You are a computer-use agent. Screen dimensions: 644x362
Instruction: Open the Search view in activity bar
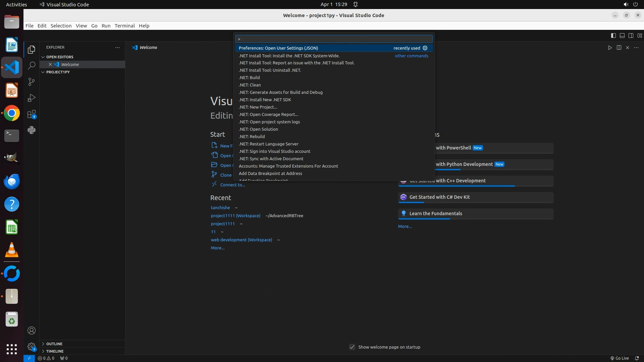32,66
